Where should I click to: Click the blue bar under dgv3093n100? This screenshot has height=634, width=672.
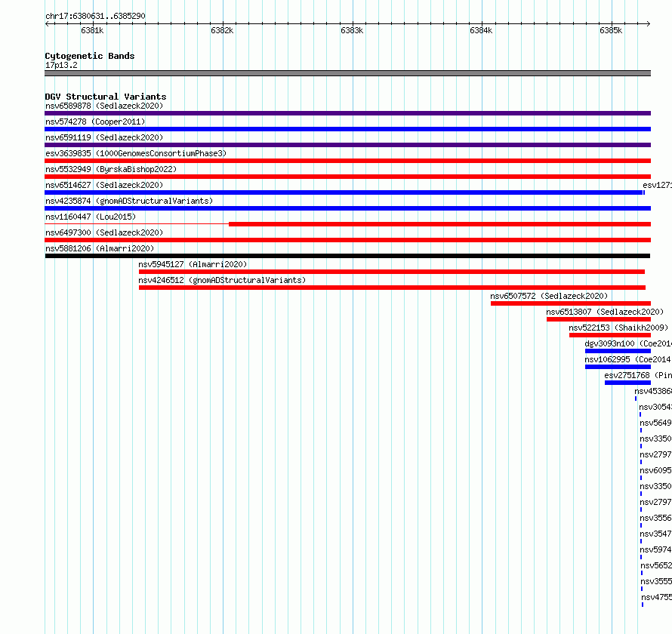click(x=618, y=351)
